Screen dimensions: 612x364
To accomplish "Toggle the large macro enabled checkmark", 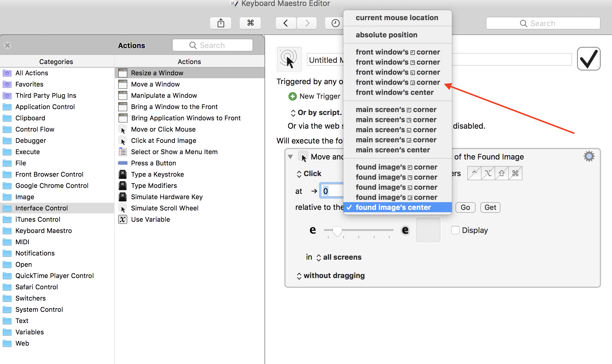I will (589, 59).
